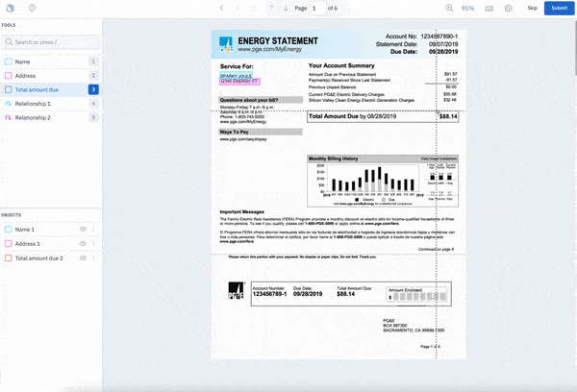The image size is (577, 392).
Task: Select the Relationship 1 tool
Action: pos(51,104)
